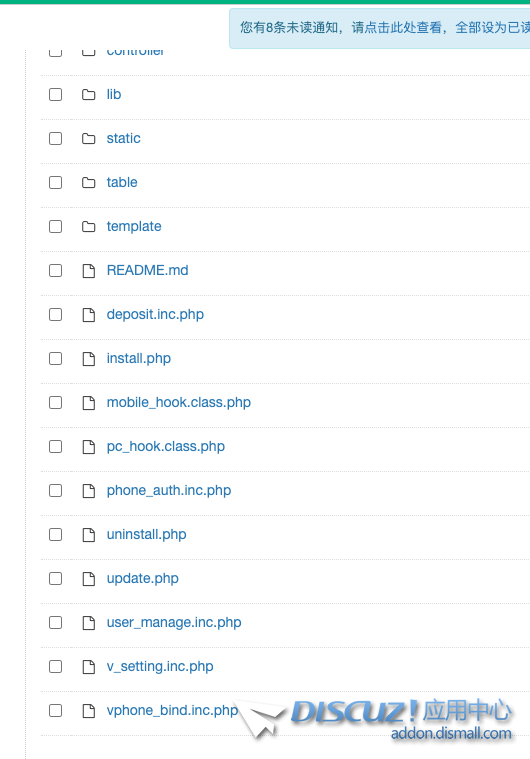Click the folder icon beside static

tap(89, 138)
